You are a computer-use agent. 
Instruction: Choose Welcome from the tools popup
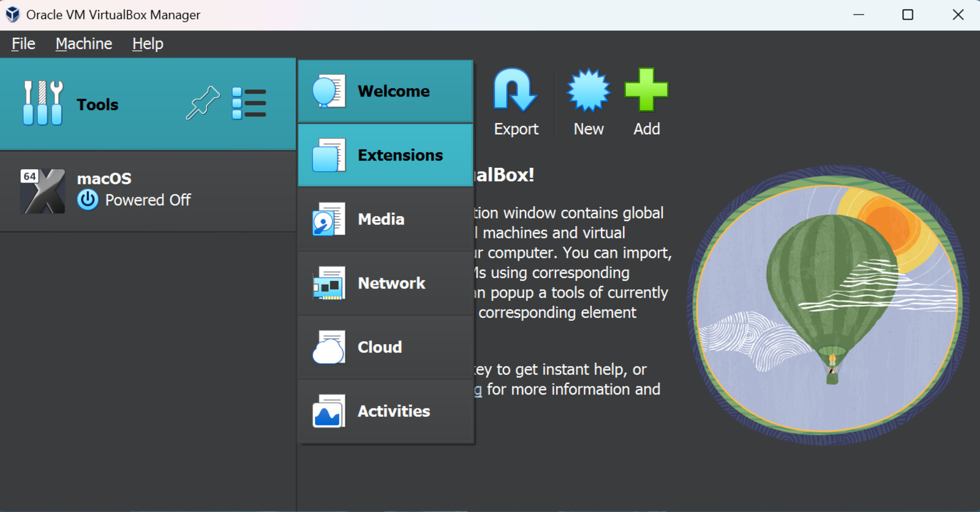[385, 91]
